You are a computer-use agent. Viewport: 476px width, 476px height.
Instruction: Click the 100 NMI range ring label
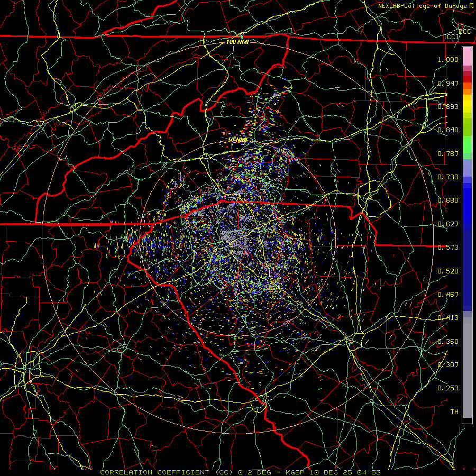tap(237, 42)
